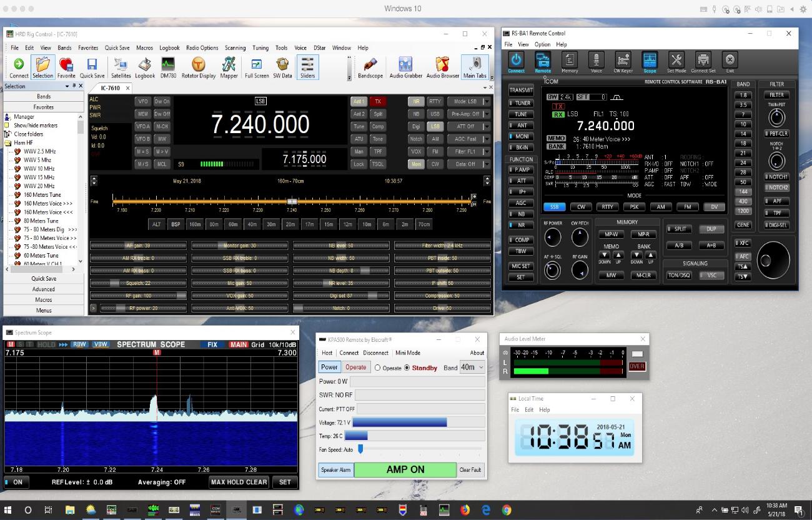Open Rotator Display
Viewport: 812px width, 520px height.
click(198, 67)
